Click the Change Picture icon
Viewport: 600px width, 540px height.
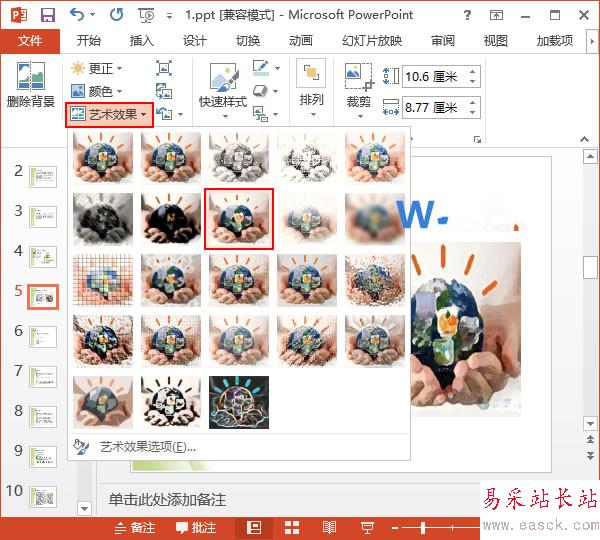164,91
